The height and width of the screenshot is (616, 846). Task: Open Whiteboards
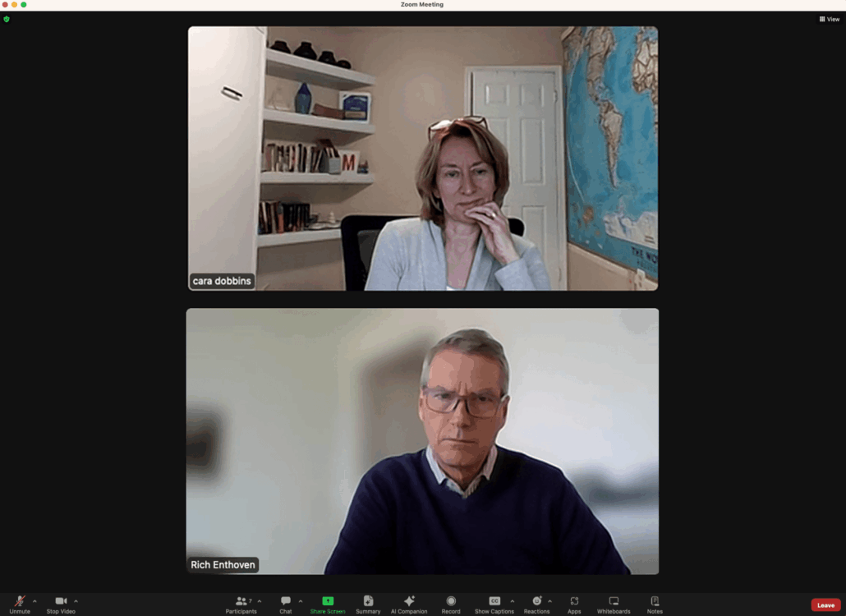[x=613, y=604]
